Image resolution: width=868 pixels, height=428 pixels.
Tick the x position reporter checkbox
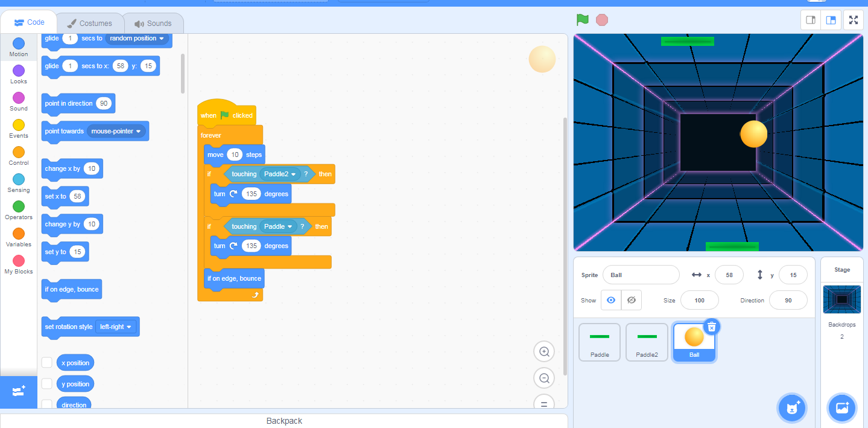click(x=46, y=363)
